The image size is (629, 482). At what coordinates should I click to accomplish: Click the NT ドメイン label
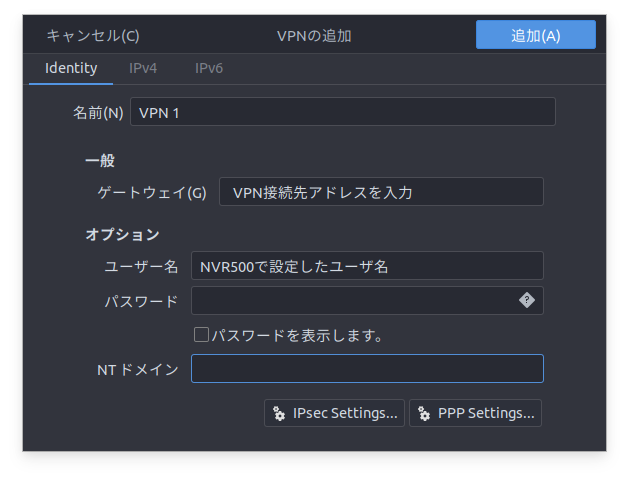pyautogui.click(x=138, y=370)
